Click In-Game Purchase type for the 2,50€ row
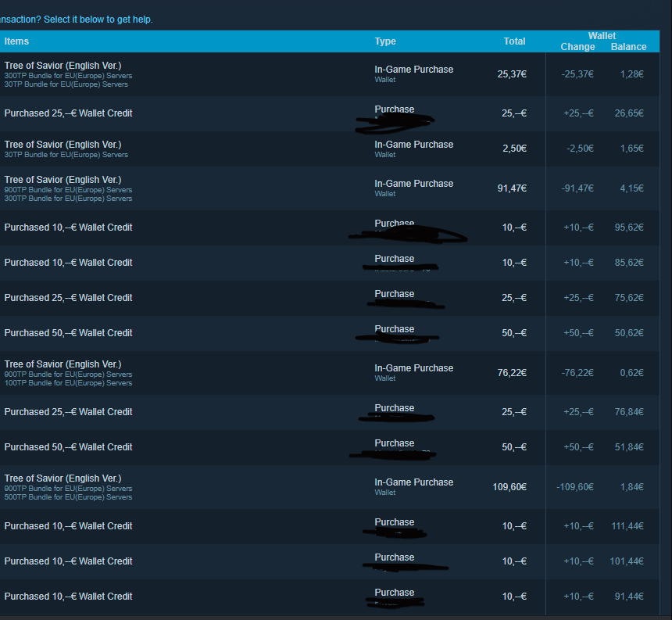 click(413, 145)
